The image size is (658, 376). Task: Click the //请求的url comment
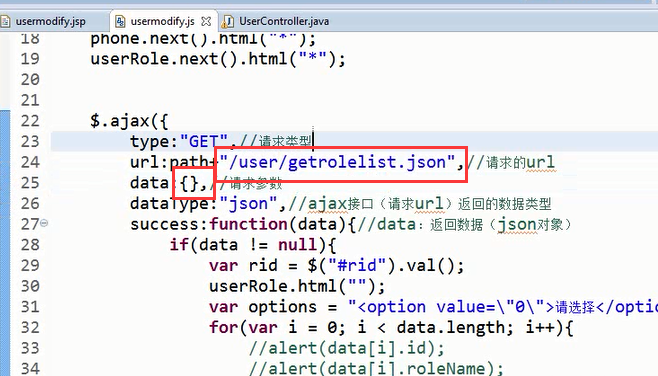pos(511,162)
